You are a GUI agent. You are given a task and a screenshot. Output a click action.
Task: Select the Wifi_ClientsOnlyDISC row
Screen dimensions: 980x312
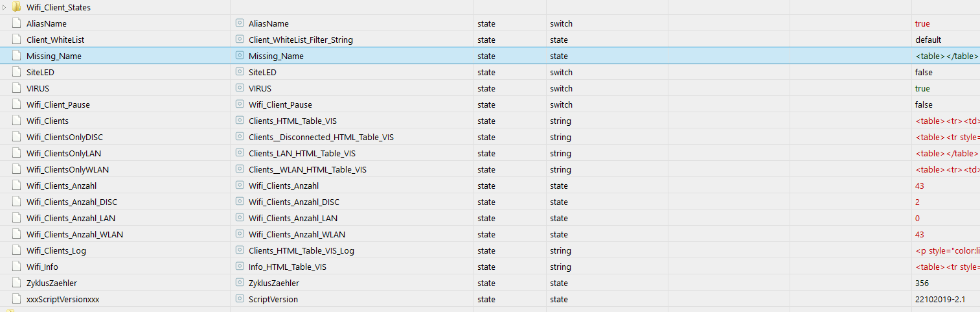pyautogui.click(x=64, y=137)
